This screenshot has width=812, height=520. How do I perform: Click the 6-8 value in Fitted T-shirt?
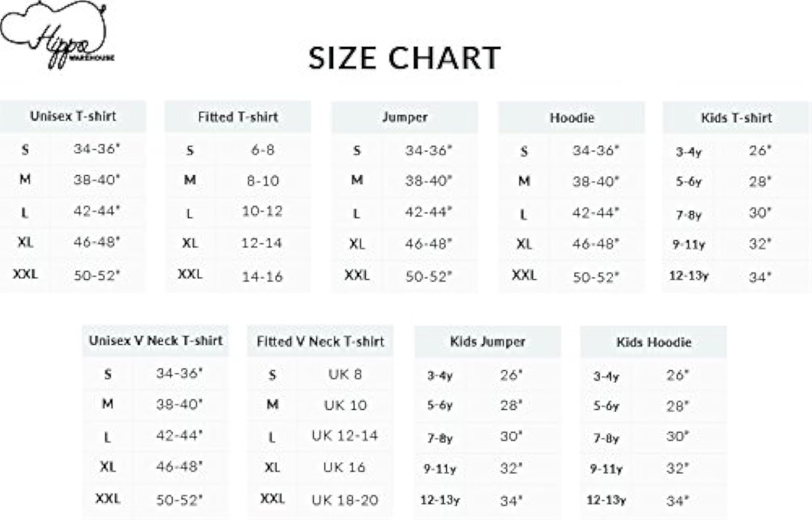[x=262, y=150]
